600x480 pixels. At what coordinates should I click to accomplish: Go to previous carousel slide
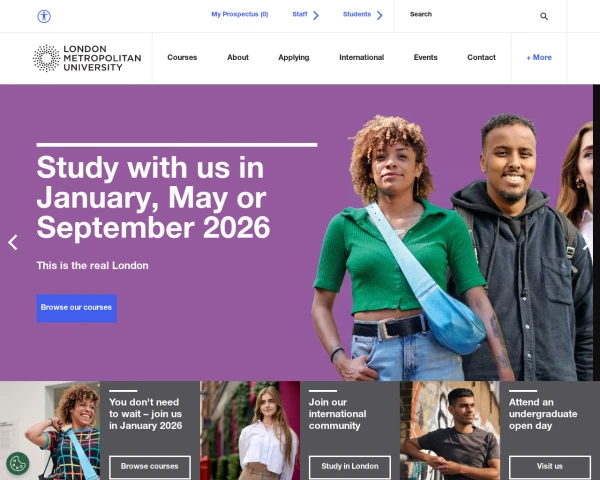(13, 243)
